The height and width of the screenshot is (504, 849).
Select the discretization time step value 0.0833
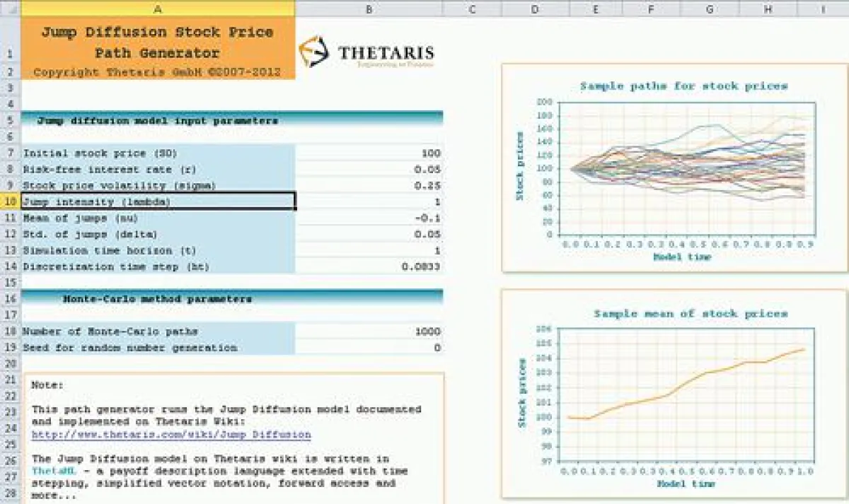[x=369, y=266]
